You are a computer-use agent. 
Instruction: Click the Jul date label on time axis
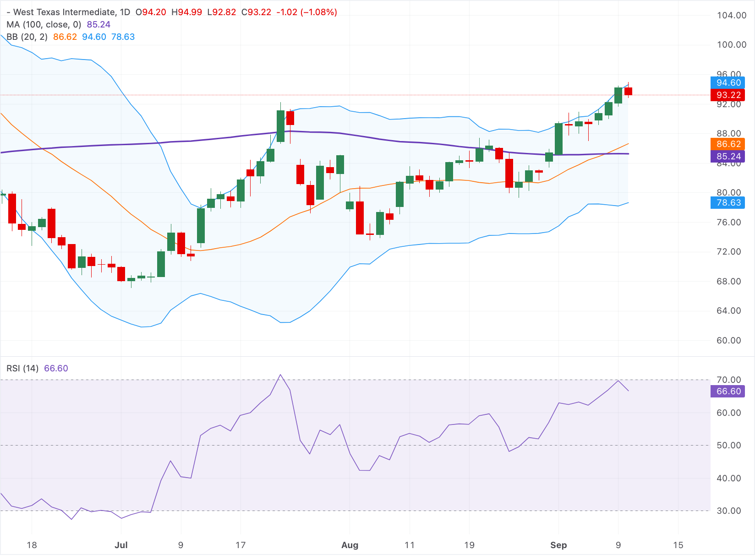tap(121, 545)
